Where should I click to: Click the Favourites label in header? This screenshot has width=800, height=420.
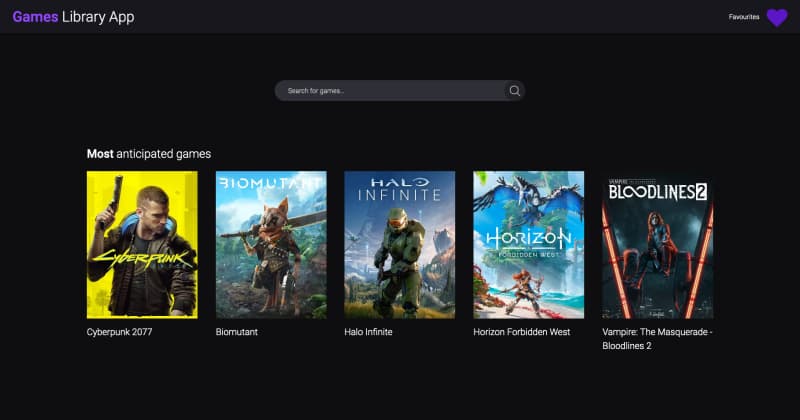pos(744,17)
